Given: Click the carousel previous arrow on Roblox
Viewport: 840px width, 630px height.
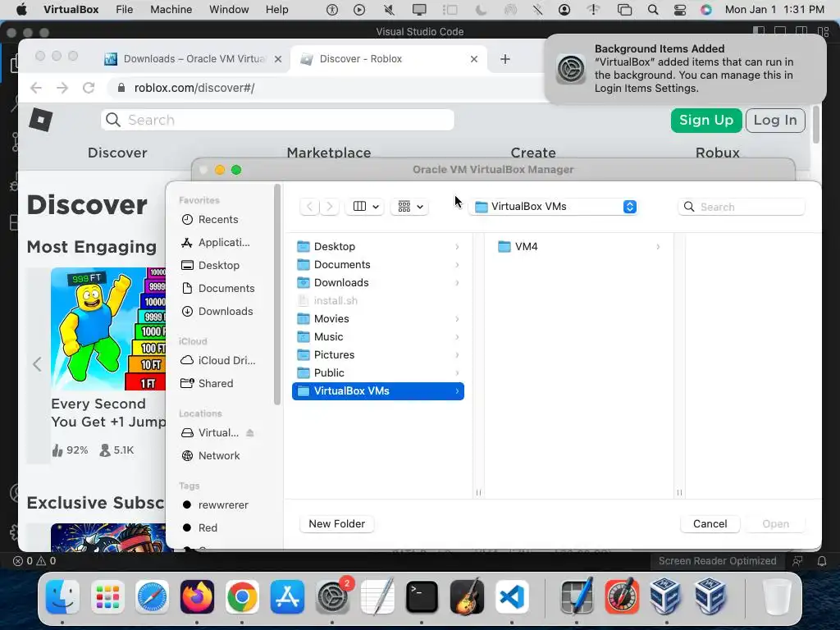Looking at the screenshot, I should [37, 364].
